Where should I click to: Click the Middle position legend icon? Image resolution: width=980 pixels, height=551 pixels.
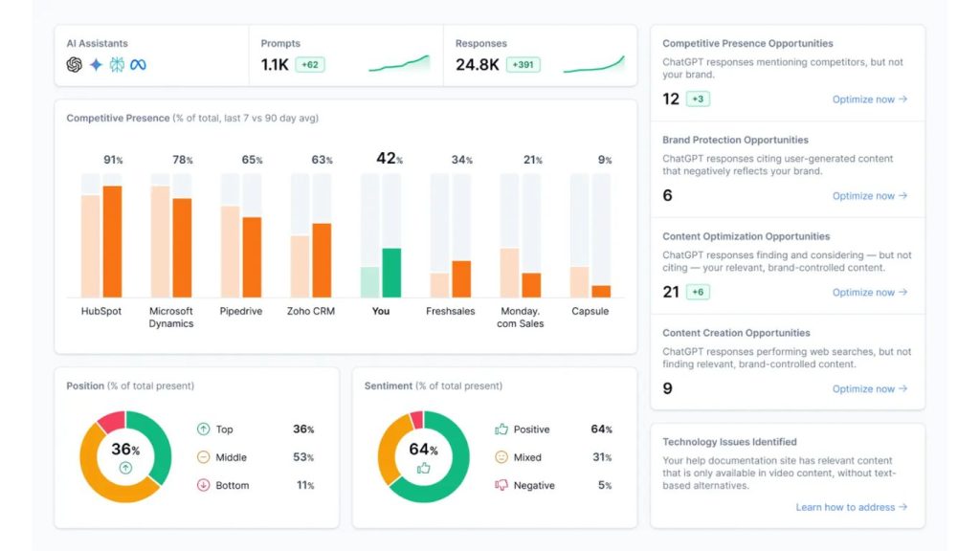(203, 457)
